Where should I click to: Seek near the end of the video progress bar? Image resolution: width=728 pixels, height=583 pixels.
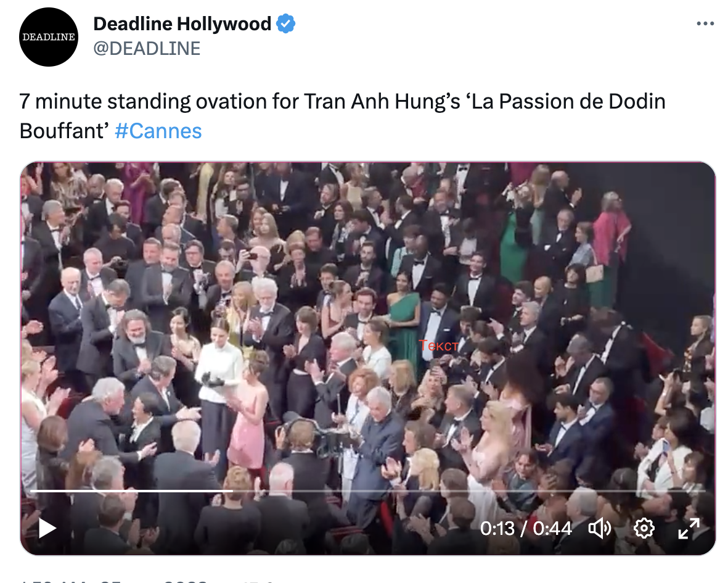click(x=687, y=490)
